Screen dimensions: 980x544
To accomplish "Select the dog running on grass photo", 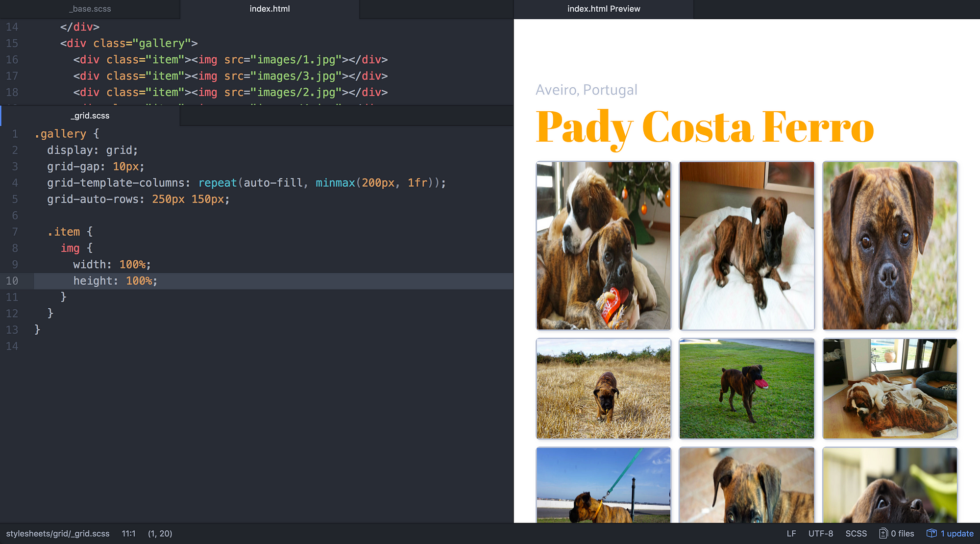I will coord(747,389).
